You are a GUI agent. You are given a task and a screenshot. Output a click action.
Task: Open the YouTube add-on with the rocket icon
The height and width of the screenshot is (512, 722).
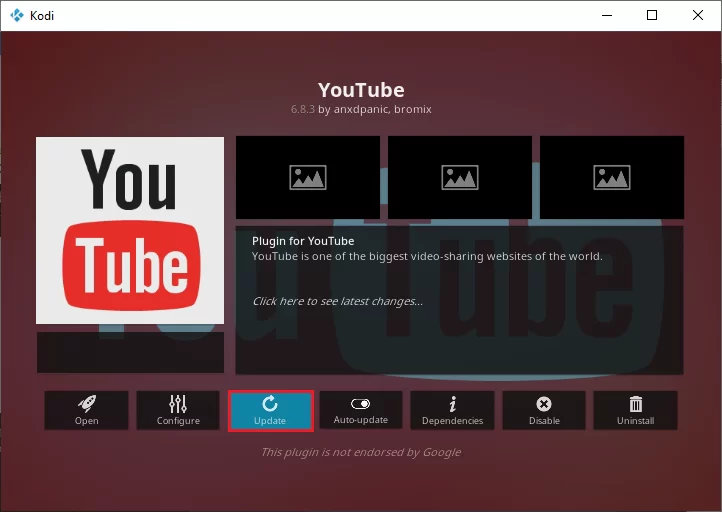coord(87,404)
